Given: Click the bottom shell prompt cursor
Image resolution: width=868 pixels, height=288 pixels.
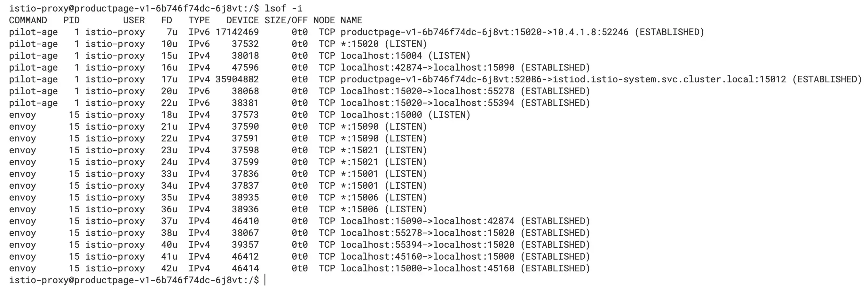Looking at the screenshot, I should tap(265, 280).
